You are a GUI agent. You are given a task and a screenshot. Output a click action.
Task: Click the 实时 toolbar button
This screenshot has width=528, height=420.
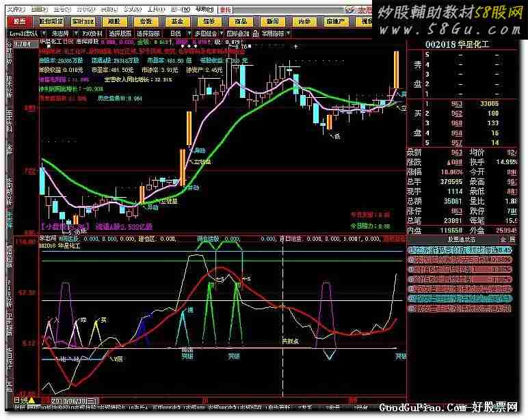coord(83,22)
